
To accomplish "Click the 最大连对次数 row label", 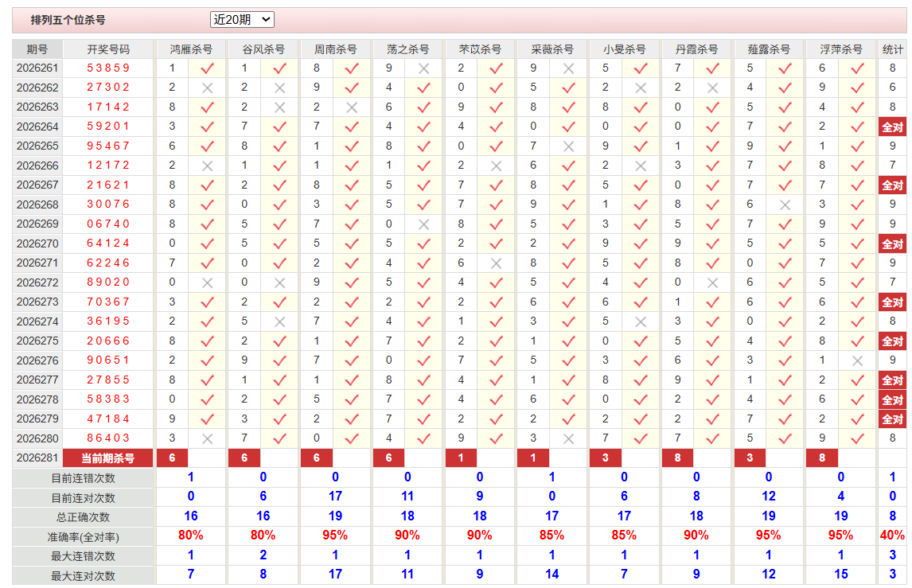I will tap(84, 576).
